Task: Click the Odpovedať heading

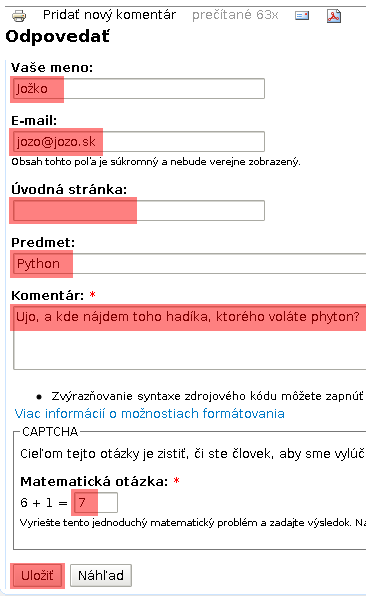Action: (57, 37)
